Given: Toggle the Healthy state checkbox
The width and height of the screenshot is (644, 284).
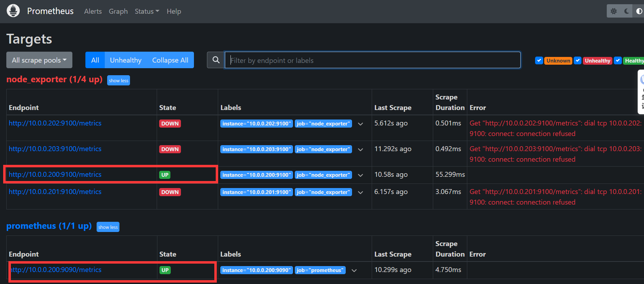Looking at the screenshot, I should tap(618, 60).
